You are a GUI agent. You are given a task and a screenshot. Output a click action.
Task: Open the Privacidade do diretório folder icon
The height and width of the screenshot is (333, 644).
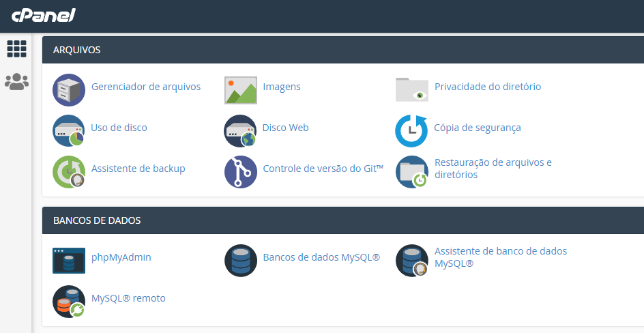coord(412,89)
